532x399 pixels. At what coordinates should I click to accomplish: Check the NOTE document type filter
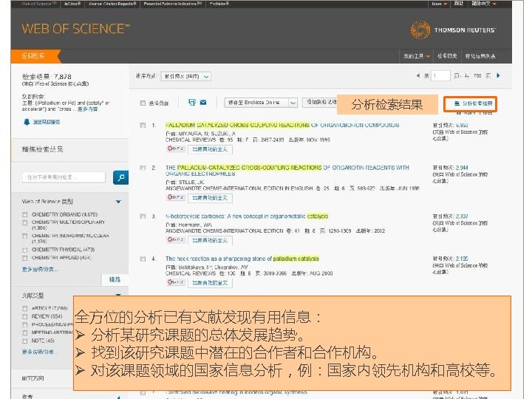click(x=24, y=341)
